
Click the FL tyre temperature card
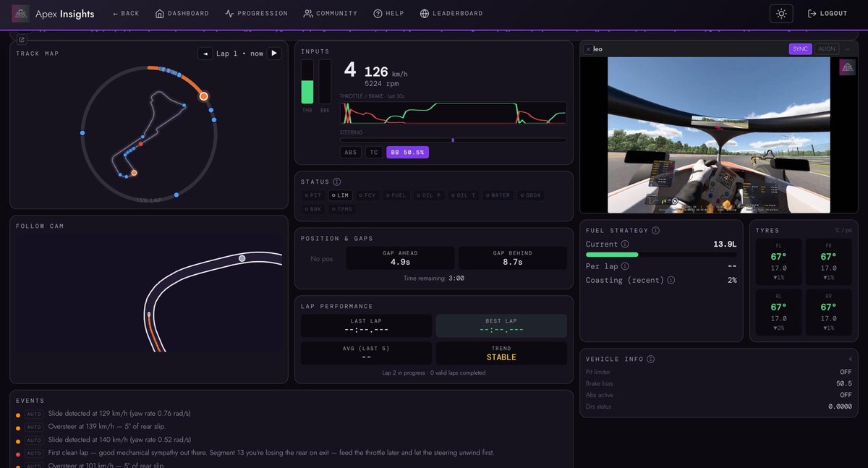coord(778,262)
